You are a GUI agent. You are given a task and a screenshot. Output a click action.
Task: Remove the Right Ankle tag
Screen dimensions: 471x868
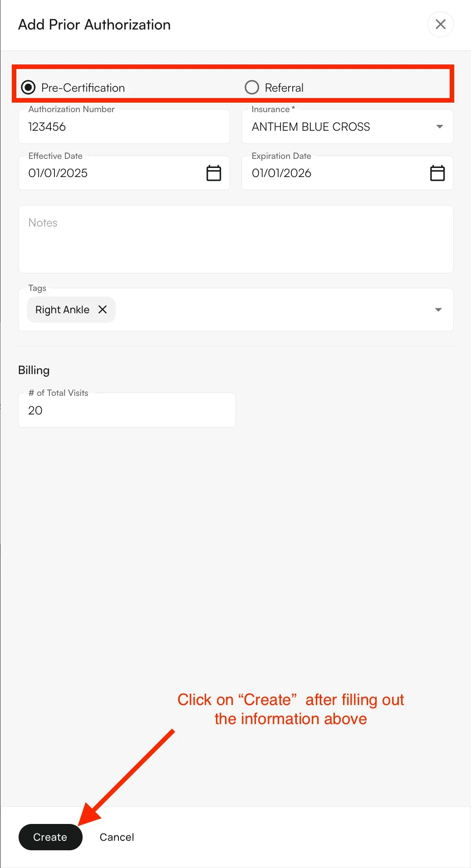[103, 309]
